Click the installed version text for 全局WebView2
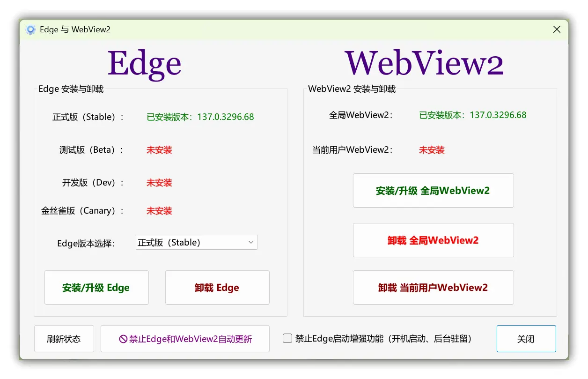This screenshot has height=379, width=588. [x=473, y=115]
